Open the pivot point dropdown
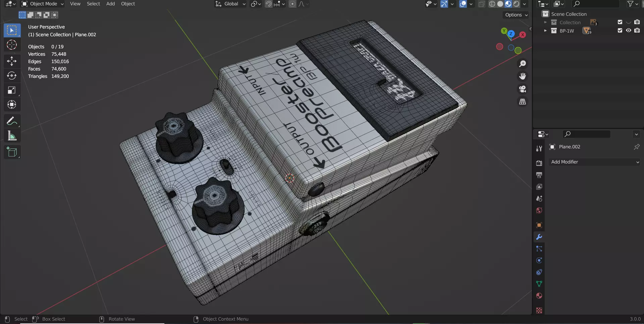Image resolution: width=644 pixels, height=324 pixels. [256, 4]
